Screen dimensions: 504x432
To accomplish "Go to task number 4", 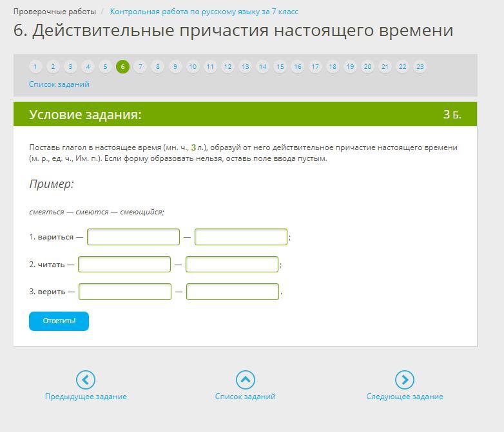I will [88, 67].
